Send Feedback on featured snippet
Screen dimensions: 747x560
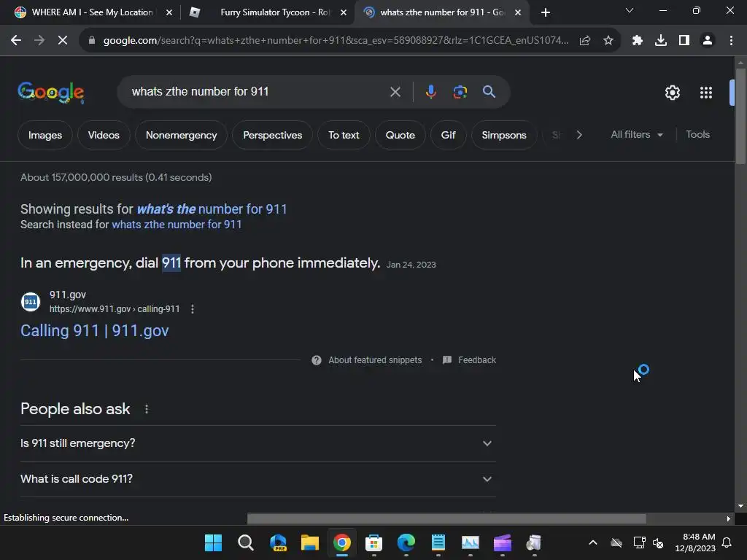469,360
